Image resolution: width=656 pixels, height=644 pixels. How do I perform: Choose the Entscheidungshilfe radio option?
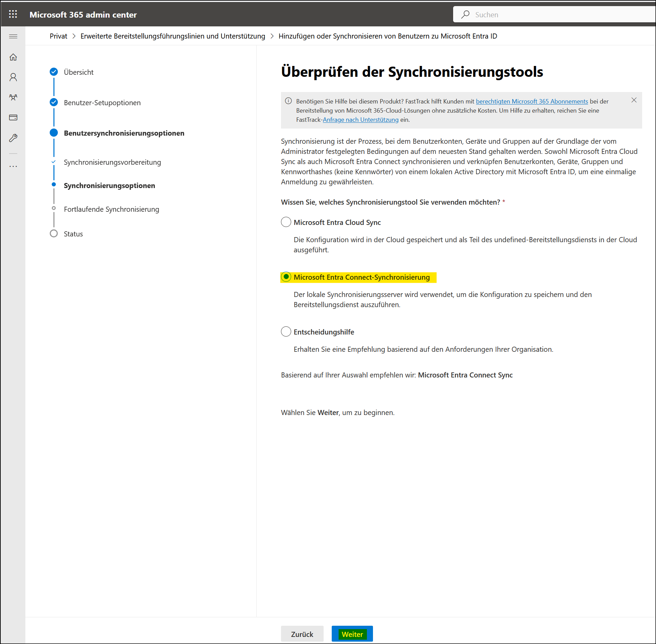[286, 331]
